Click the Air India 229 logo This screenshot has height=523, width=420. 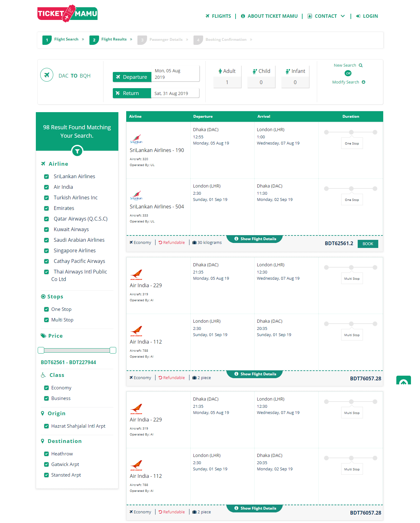136,274
